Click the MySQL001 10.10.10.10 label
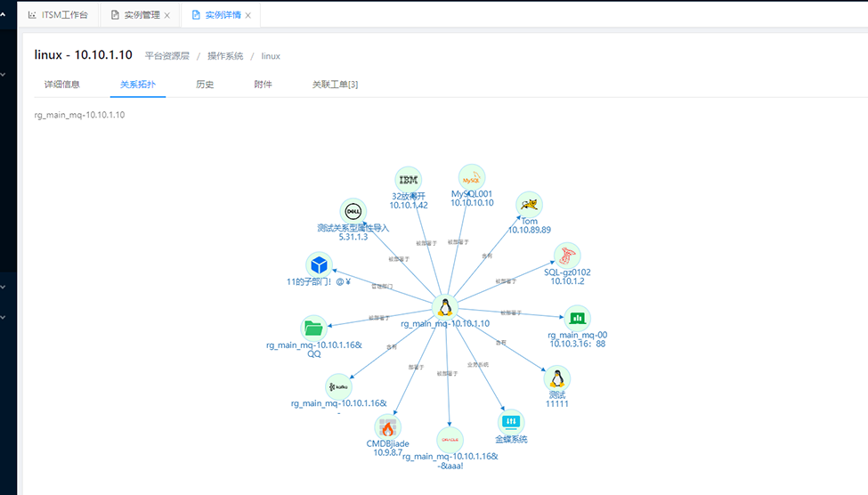The height and width of the screenshot is (495, 868). (472, 199)
